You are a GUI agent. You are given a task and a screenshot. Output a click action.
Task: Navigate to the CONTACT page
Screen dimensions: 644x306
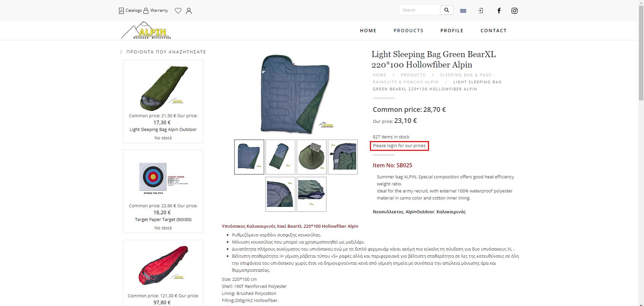[493, 31]
